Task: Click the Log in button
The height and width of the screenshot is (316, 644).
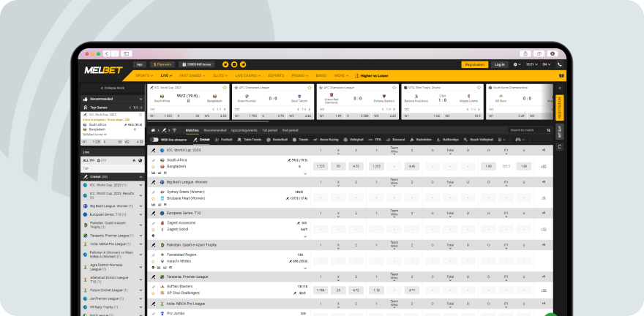Action: [x=499, y=64]
